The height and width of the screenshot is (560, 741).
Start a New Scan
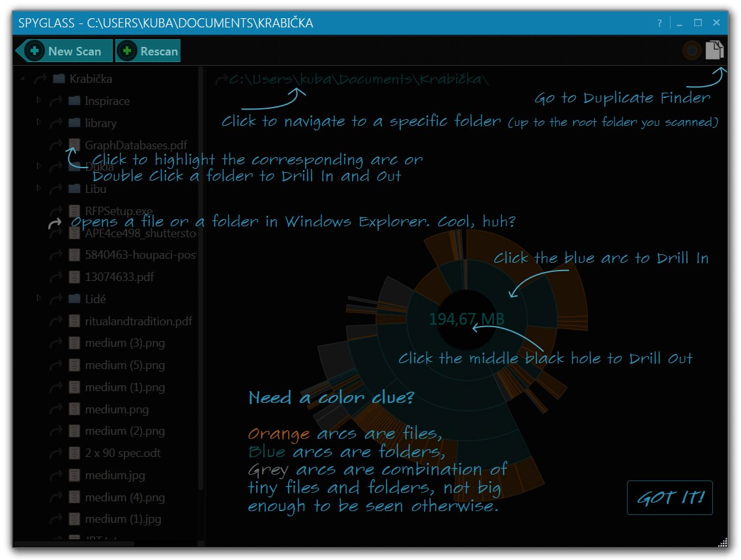point(65,51)
